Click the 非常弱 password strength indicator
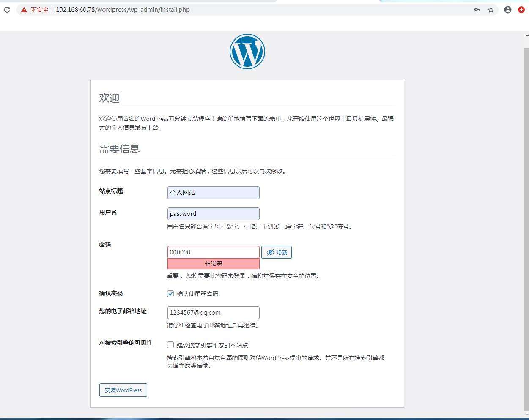The image size is (529, 420). (x=214, y=264)
